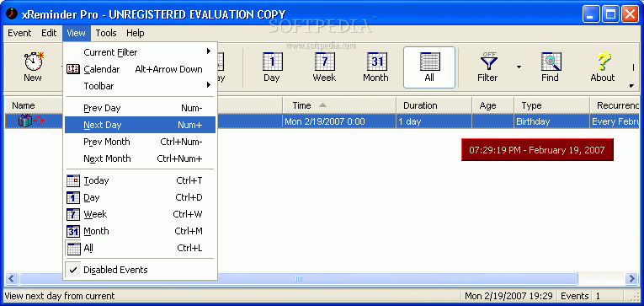The width and height of the screenshot is (644, 306).
Task: Open Find from the toolbar
Action: click(550, 67)
